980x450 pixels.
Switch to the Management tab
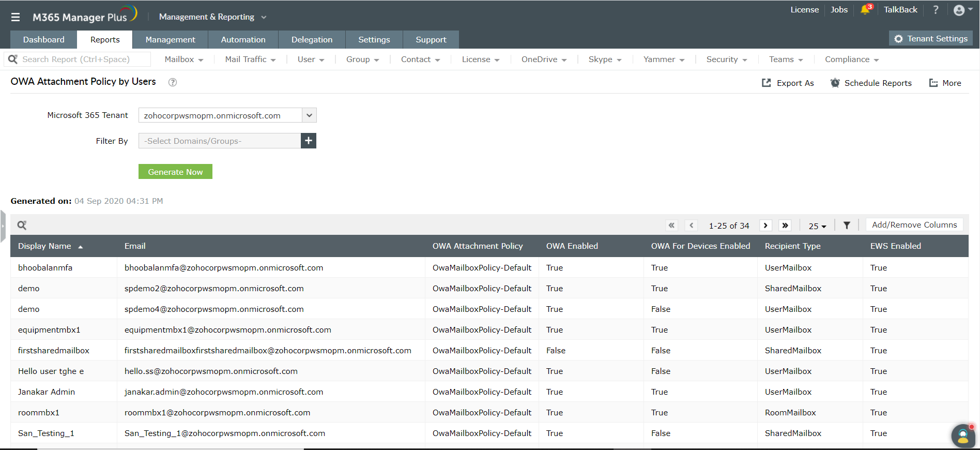click(x=170, y=40)
